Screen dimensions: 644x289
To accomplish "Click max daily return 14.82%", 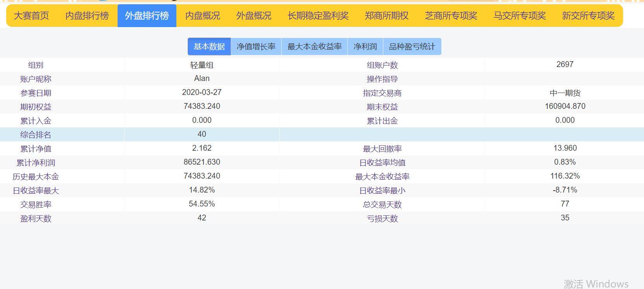I will click(202, 190).
